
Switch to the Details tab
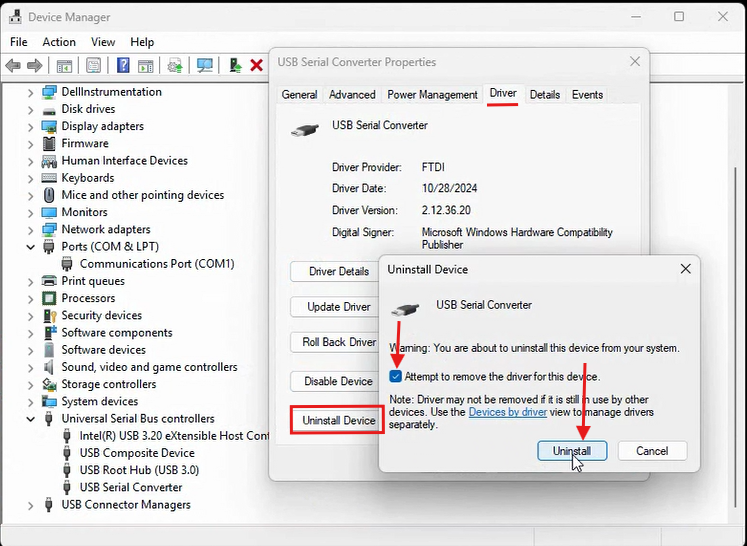point(544,95)
